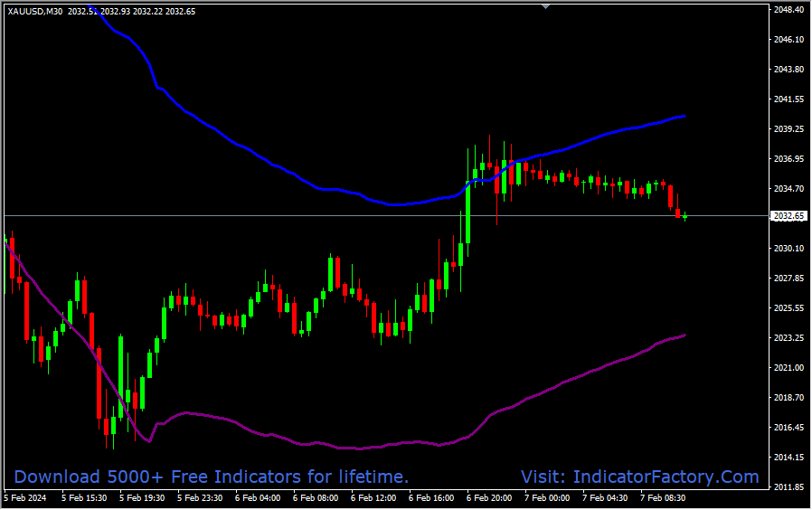Click price scale value 2011.85
812x510 pixels.
coord(789,487)
